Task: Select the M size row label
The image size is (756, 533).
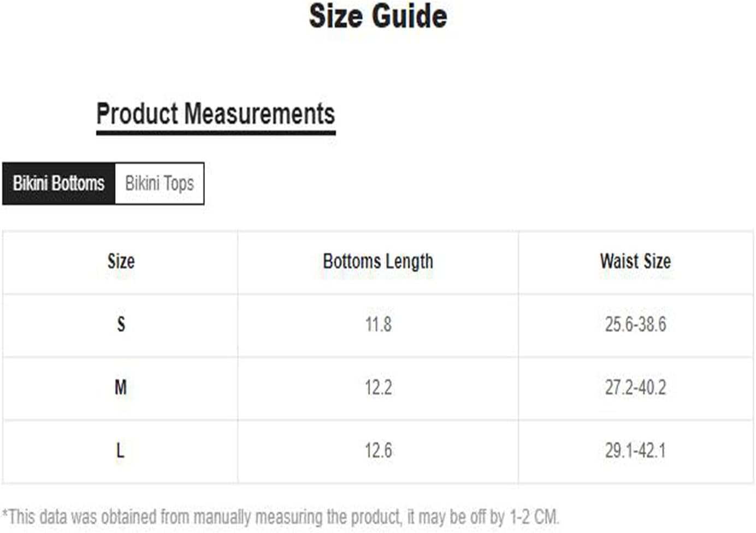Action: point(121,388)
